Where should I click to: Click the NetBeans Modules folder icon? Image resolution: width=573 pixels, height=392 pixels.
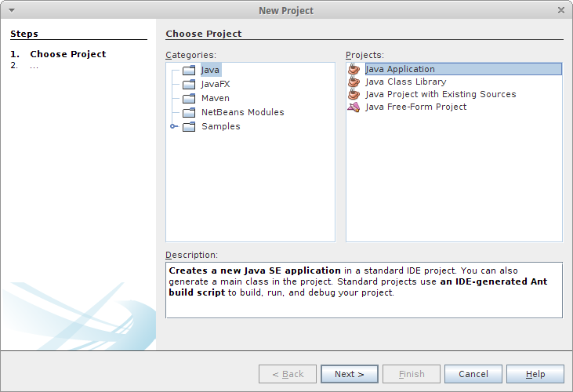[189, 112]
